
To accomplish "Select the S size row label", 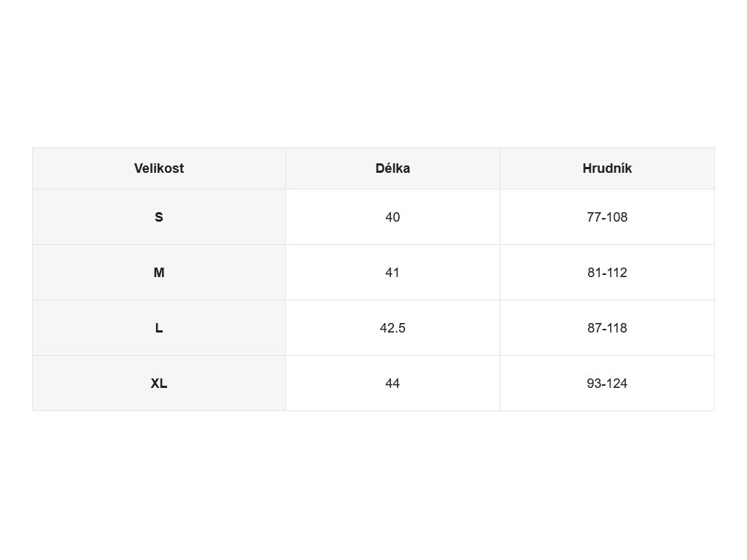I will [158, 217].
